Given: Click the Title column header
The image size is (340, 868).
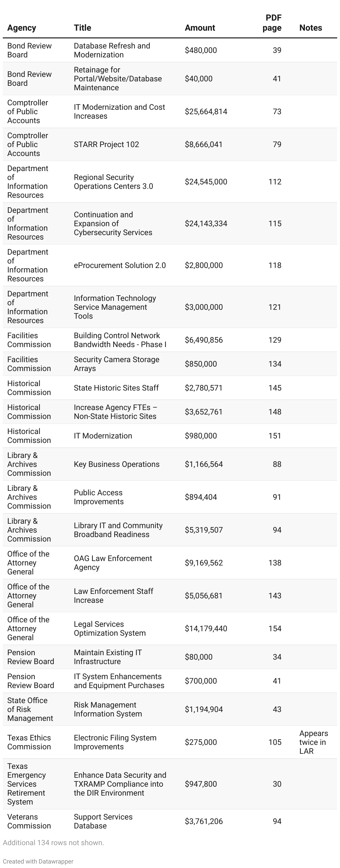Looking at the screenshot, I should [82, 28].
